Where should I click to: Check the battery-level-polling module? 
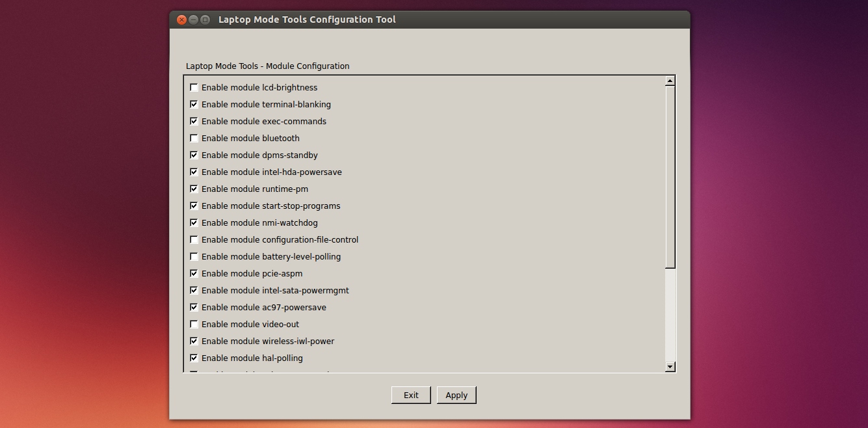(x=194, y=256)
